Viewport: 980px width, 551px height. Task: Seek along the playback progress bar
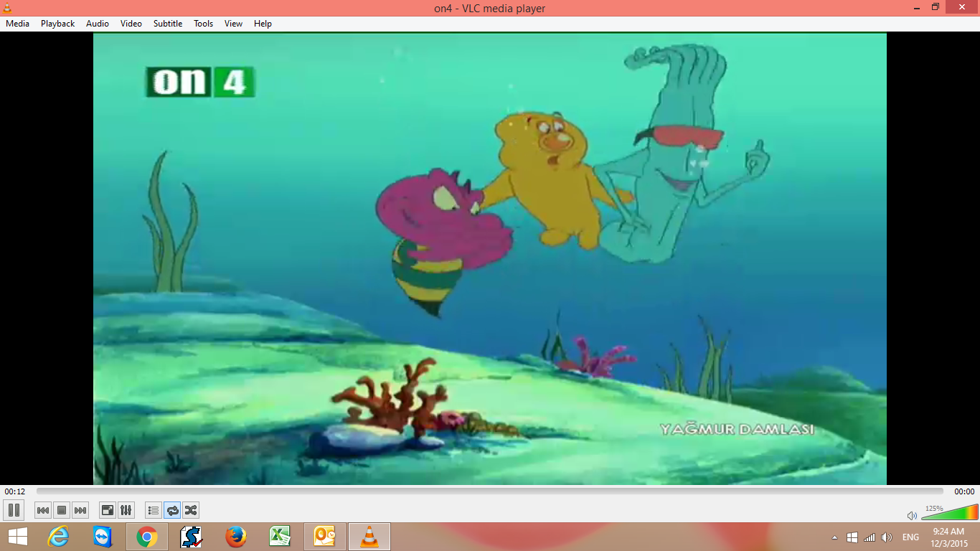pos(490,491)
